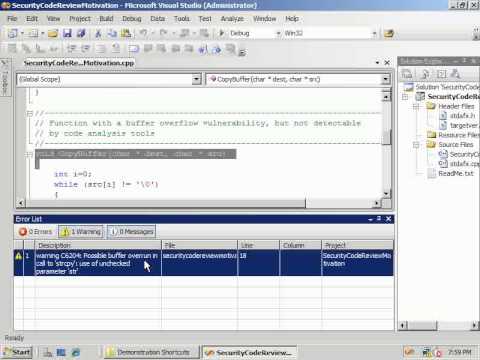Open the New Project dropdown arrow
This screenshot has height=360, width=480.
click(x=22, y=33)
